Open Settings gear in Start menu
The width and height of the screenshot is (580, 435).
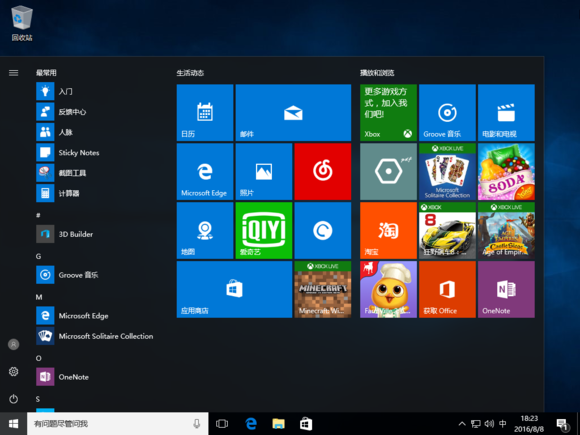(14, 371)
